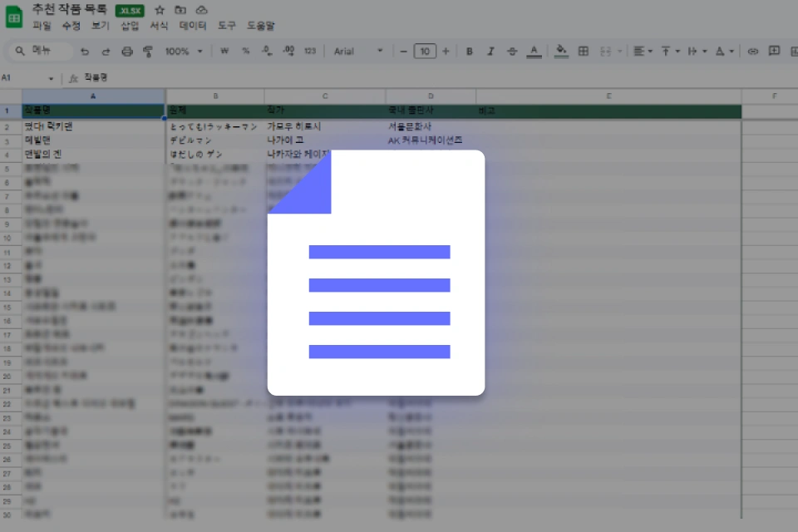This screenshot has height=532, width=798.
Task: Open the 삽입 menu
Action: (x=130, y=26)
